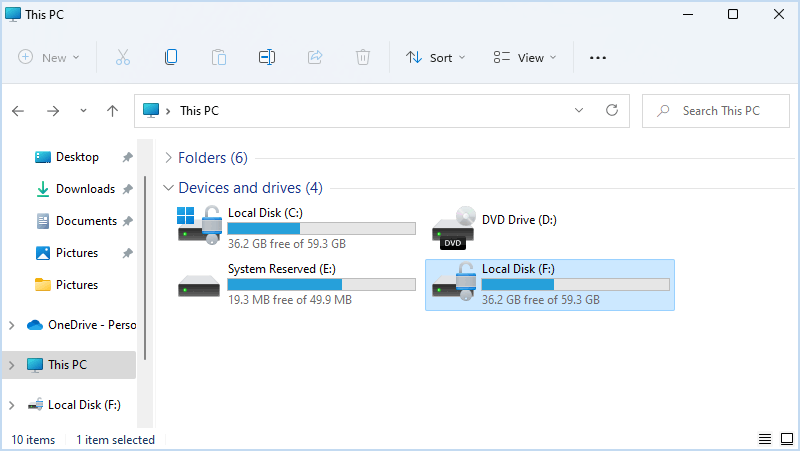The image size is (800, 451).
Task: Click the search magnifier icon
Action: (x=663, y=110)
